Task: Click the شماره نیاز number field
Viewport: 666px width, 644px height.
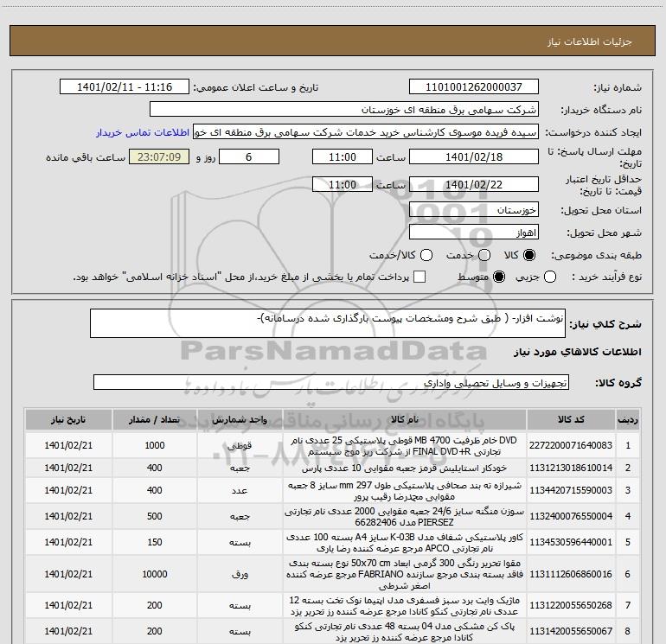Action: [473, 87]
